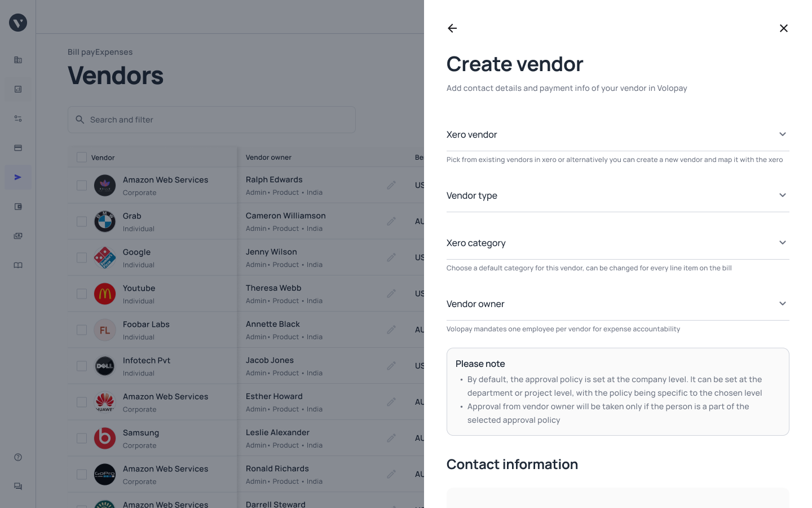Click the Youtube vendor McDonald's logo
The image size is (812, 508).
coord(105,294)
